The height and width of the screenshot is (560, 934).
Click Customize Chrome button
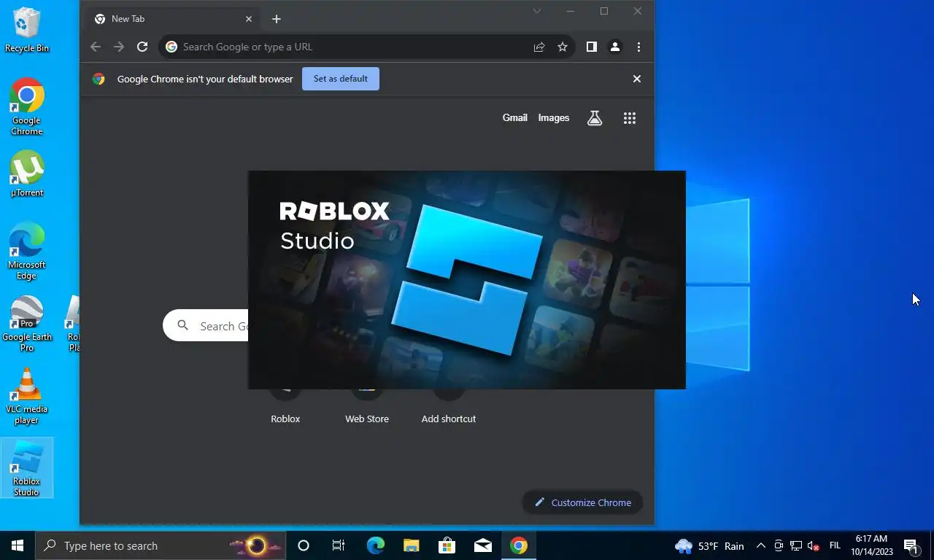[582, 502]
